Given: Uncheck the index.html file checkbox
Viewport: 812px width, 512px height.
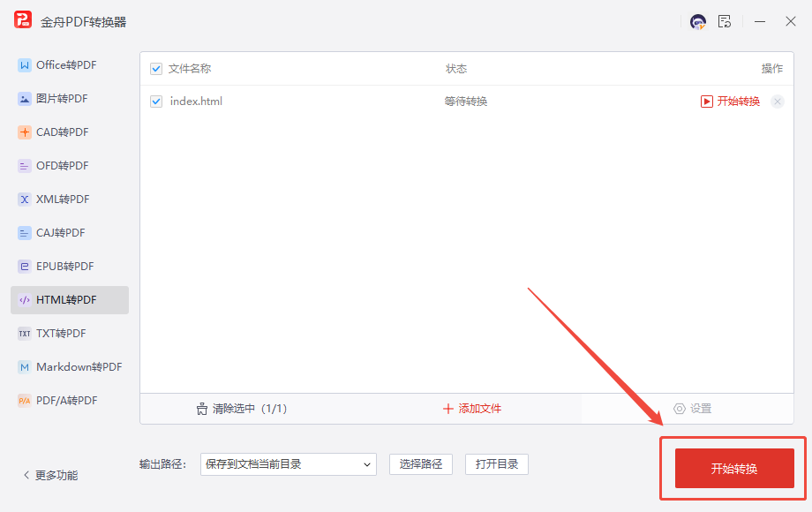Looking at the screenshot, I should [156, 102].
